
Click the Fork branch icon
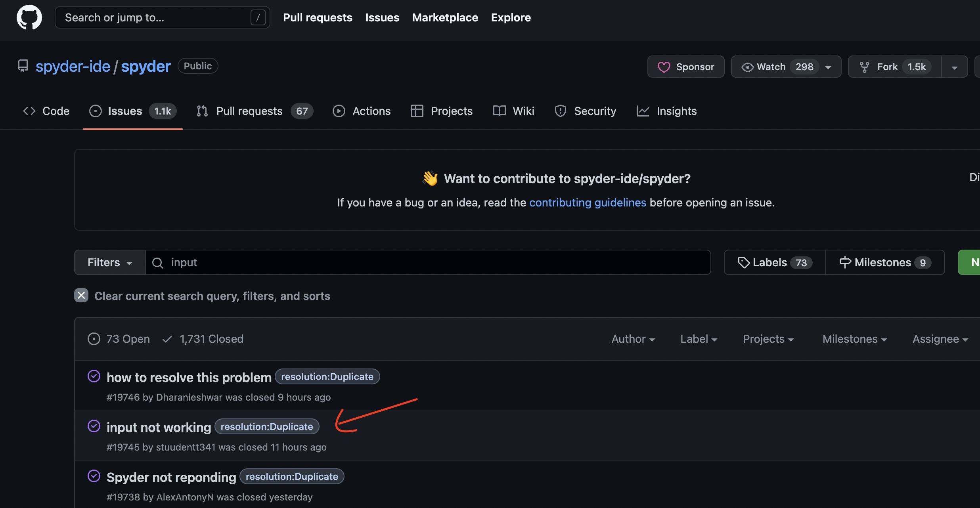[864, 67]
